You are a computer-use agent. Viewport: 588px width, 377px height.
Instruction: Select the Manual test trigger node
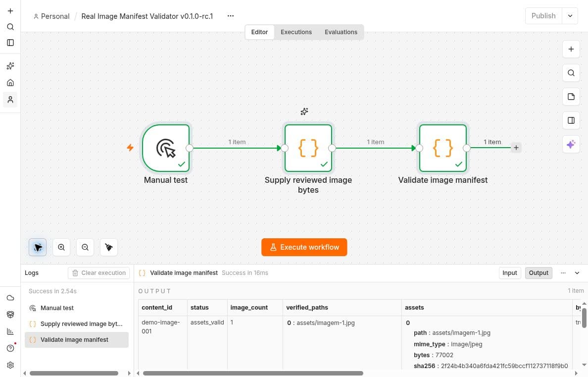[166, 148]
